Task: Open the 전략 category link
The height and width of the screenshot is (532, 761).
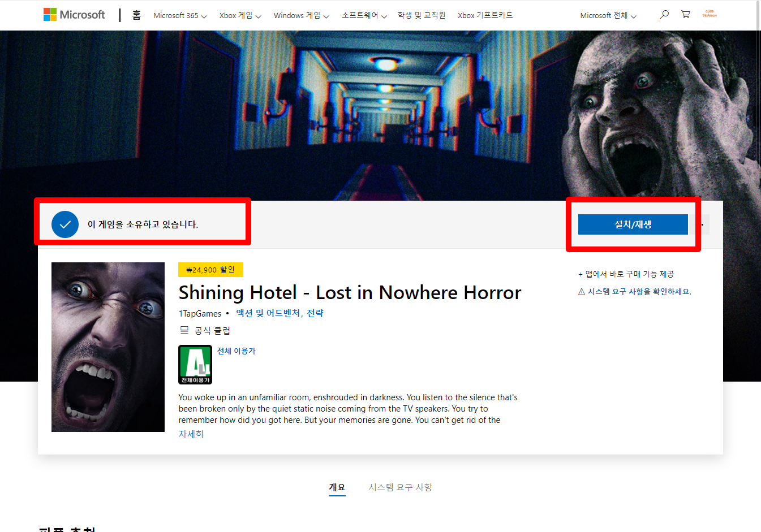Action: click(315, 313)
